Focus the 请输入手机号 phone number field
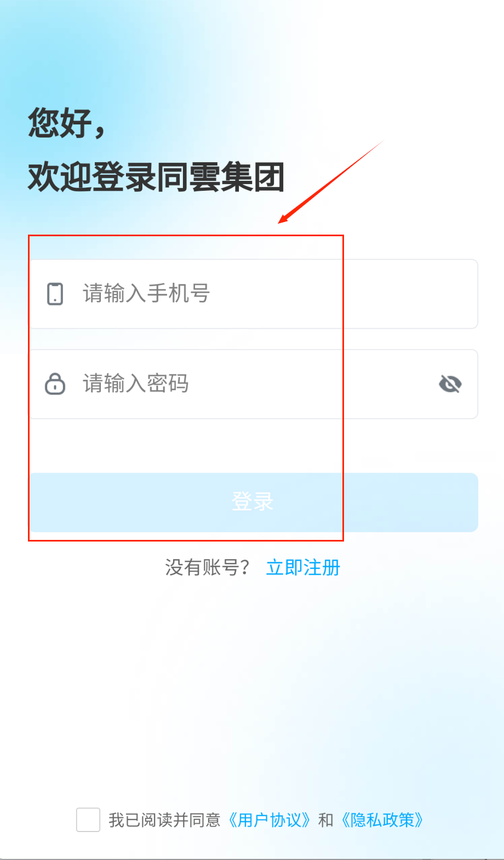 pyautogui.click(x=253, y=294)
